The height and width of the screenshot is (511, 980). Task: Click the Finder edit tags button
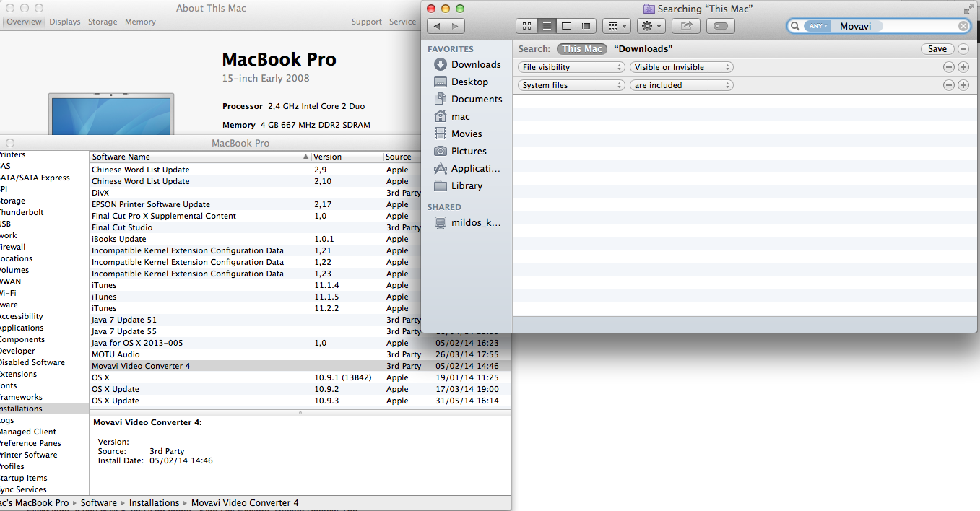coord(721,26)
